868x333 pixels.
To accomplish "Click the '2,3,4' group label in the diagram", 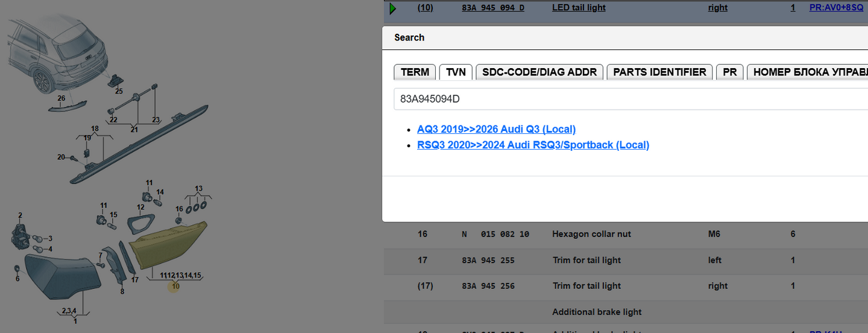I will tap(68, 311).
